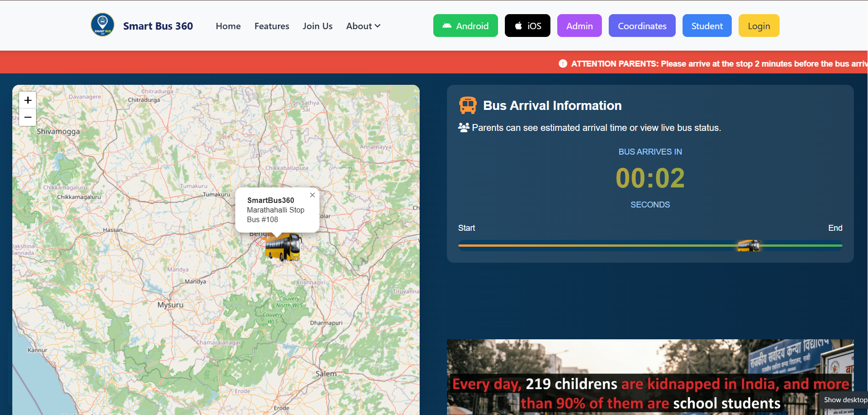Image resolution: width=868 pixels, height=415 pixels.
Task: Click the End label of the route
Action: click(x=835, y=228)
